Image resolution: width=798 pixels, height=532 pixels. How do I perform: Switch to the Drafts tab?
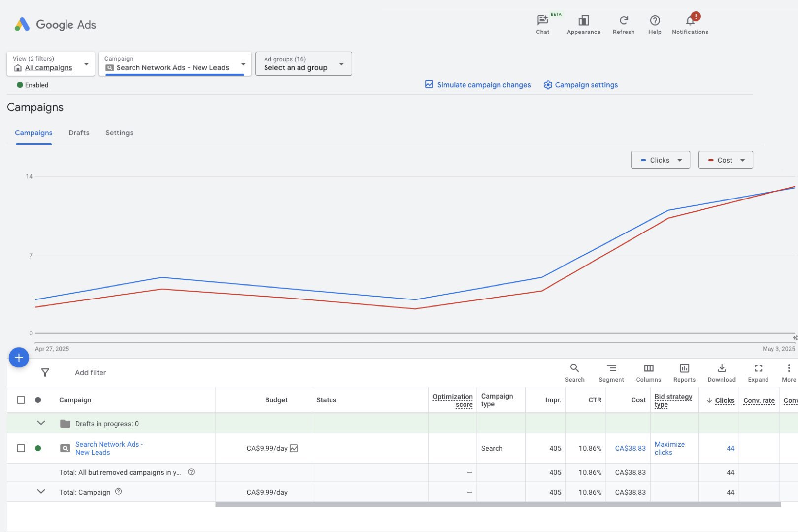(79, 133)
